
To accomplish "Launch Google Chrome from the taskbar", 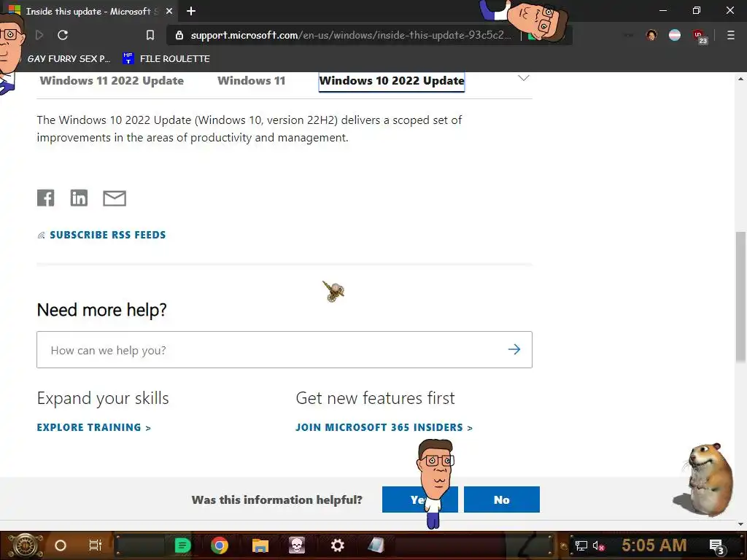I will (220, 545).
